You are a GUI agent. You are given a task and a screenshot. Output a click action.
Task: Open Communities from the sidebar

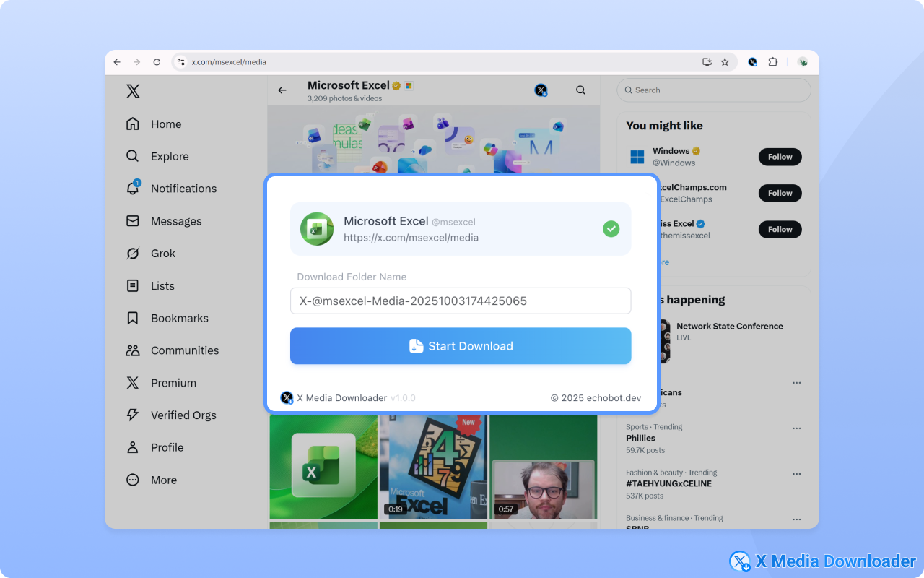coord(133,350)
